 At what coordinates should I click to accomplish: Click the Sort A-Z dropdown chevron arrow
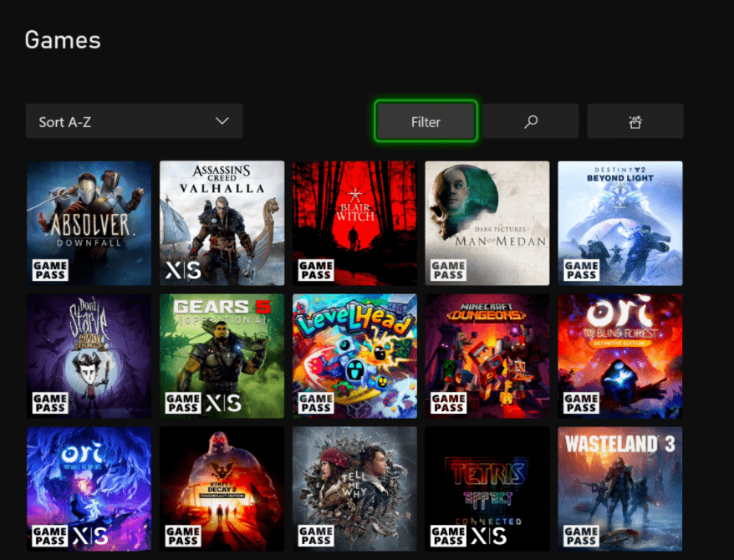[x=222, y=122]
